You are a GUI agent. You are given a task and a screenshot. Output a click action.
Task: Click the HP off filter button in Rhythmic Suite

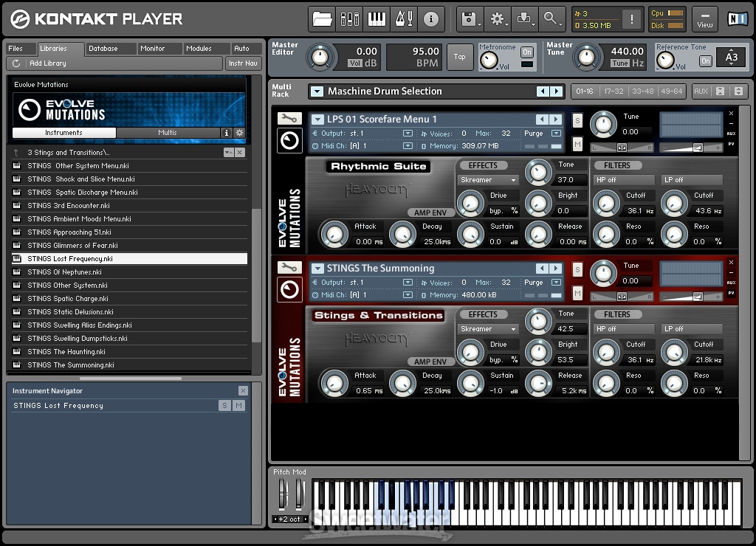pyautogui.click(x=624, y=180)
